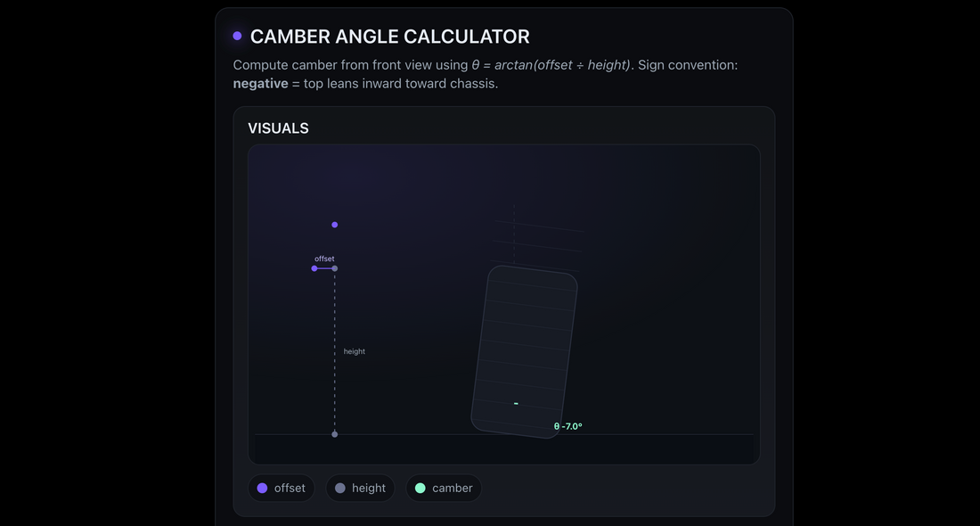Select the purple dot in the offset legend chip
Screen dimensions: 980x526
[262, 488]
